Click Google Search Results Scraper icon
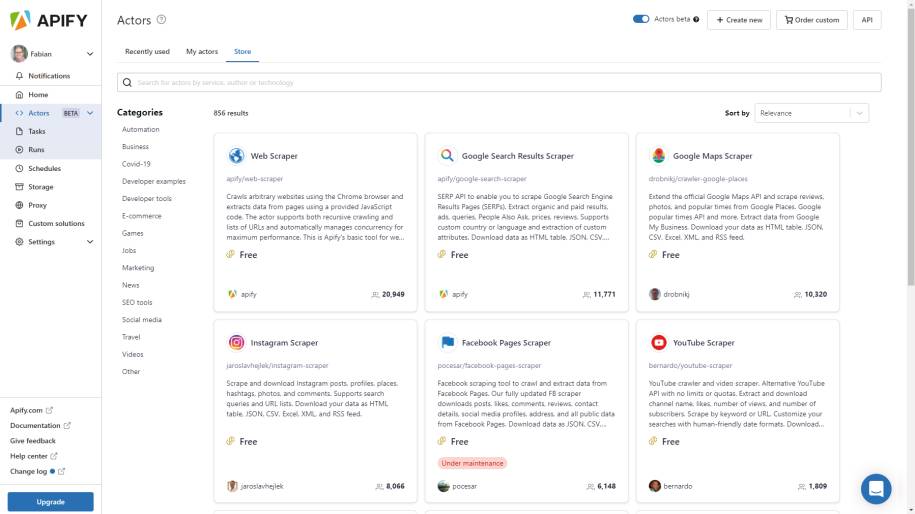This screenshot has width=915, height=514. [x=447, y=156]
